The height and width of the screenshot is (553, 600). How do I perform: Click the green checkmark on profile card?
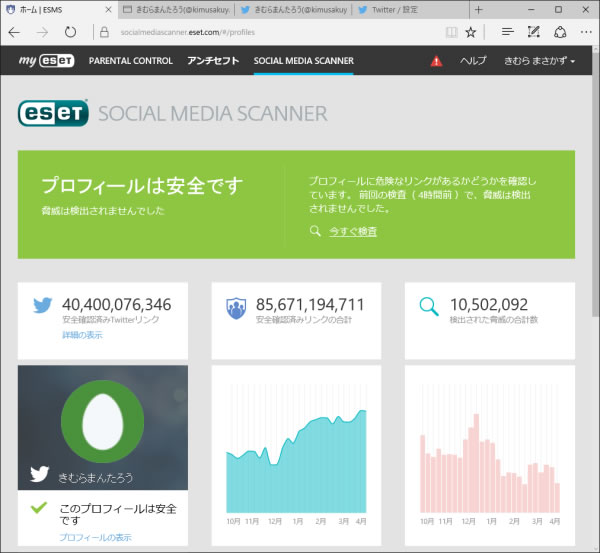39,507
